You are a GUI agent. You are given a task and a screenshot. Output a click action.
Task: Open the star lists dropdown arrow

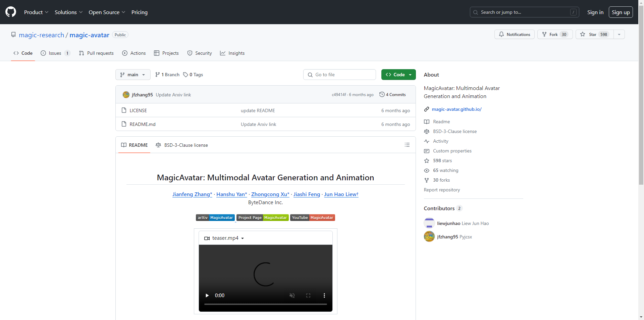[x=619, y=34]
